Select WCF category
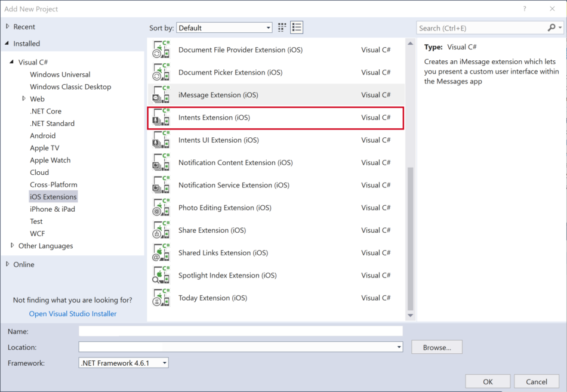The image size is (567, 392). pos(37,234)
